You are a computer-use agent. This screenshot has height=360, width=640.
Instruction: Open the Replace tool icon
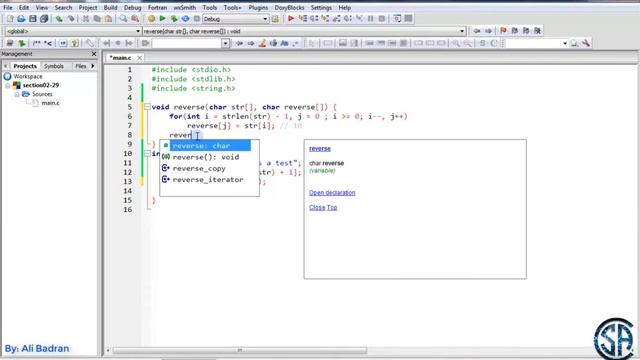[135, 19]
